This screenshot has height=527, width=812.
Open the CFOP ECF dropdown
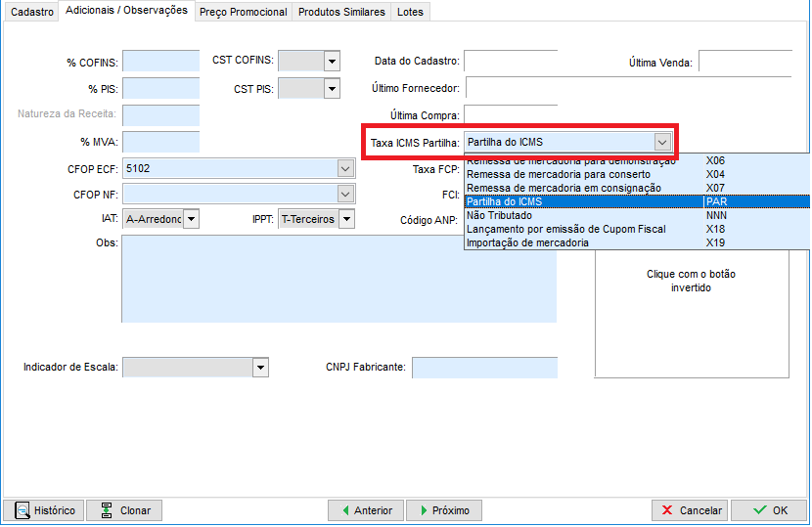pyautogui.click(x=344, y=168)
